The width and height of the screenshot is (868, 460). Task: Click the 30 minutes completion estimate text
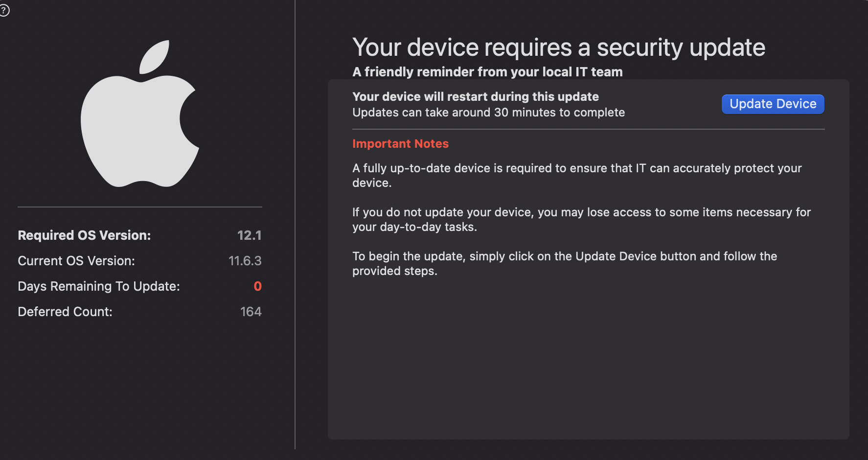[x=488, y=112]
